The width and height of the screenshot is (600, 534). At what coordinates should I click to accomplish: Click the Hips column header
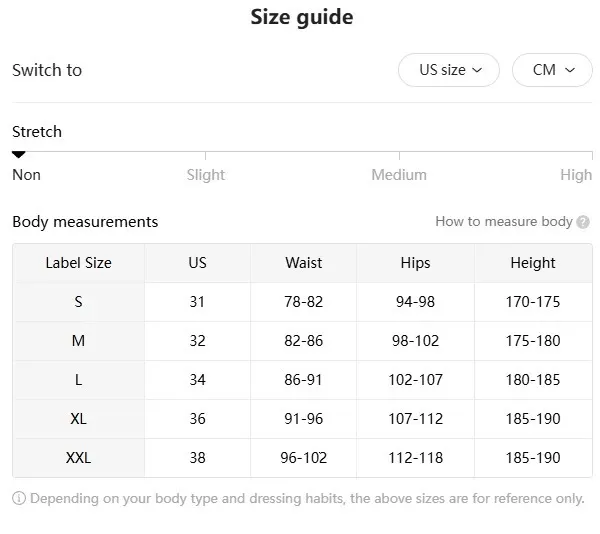pos(415,263)
